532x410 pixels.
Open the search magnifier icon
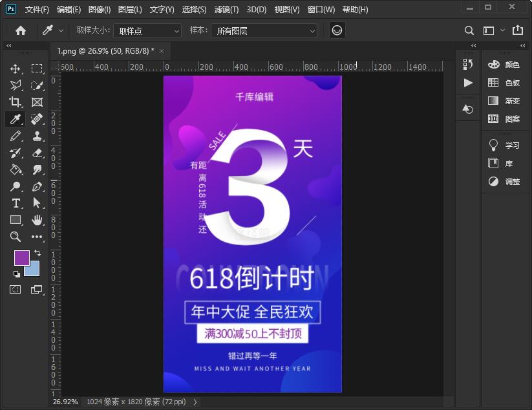(x=469, y=30)
